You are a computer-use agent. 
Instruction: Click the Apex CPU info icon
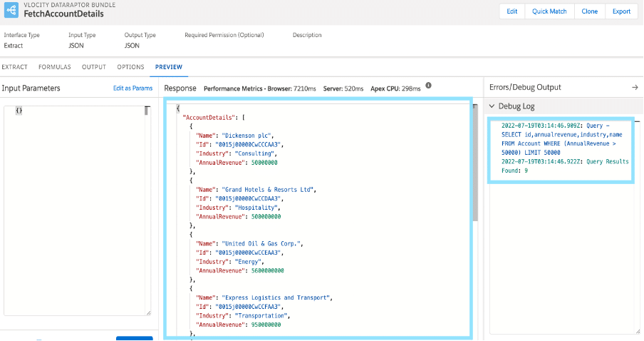click(428, 86)
